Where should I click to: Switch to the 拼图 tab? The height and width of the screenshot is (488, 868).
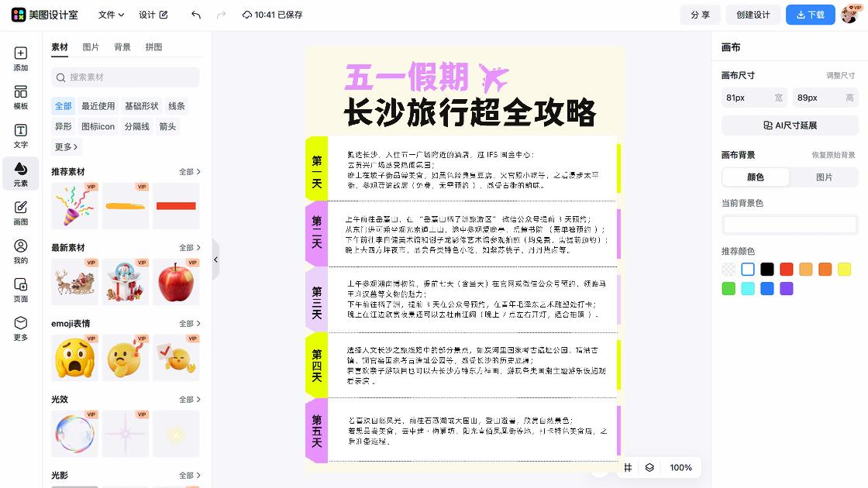[x=154, y=47]
